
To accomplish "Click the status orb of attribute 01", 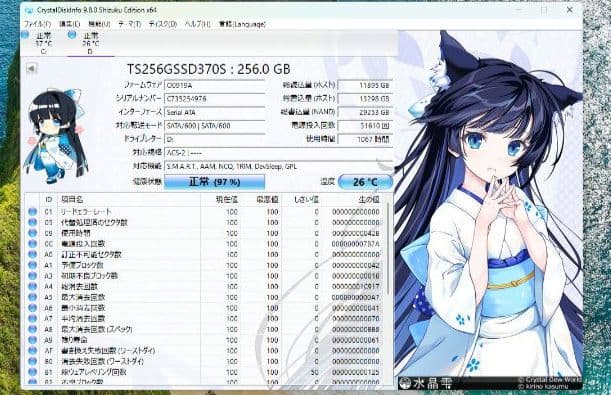I will [x=33, y=212].
